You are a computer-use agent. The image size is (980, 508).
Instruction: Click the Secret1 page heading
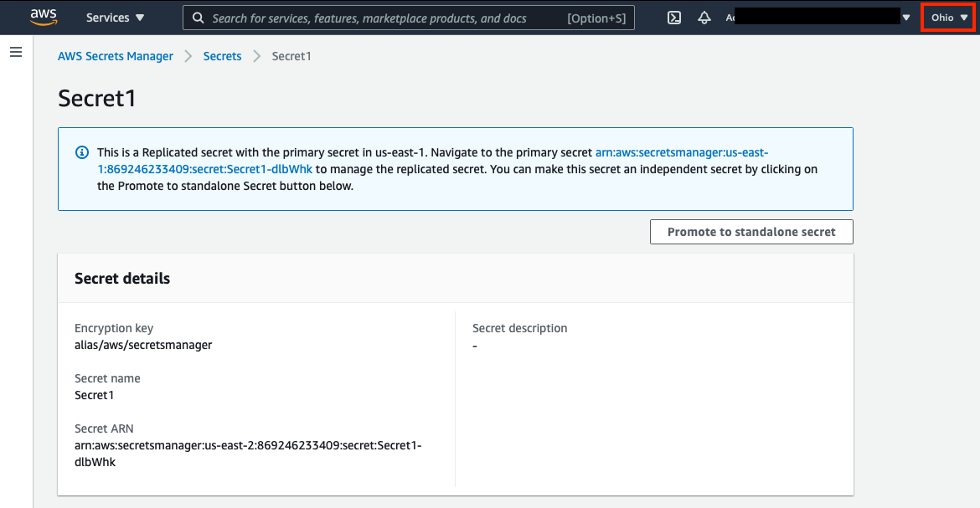coord(97,98)
